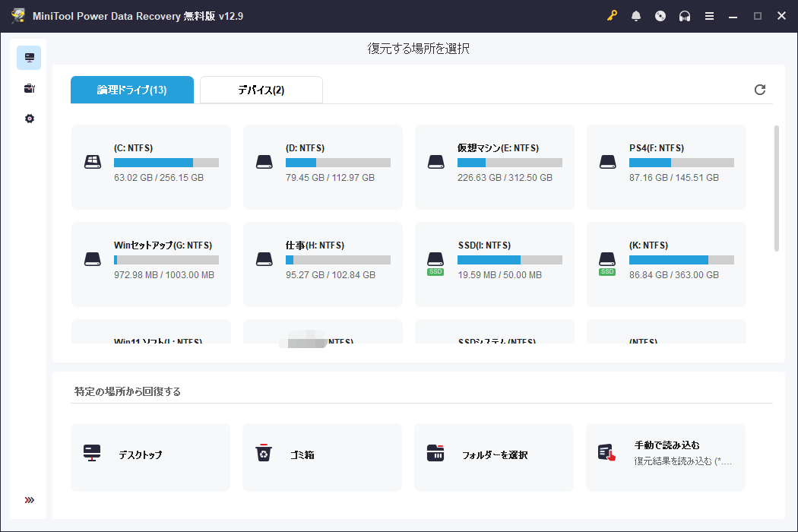Choose フォルダーを選択 option
798x532 pixels.
pos(494,458)
